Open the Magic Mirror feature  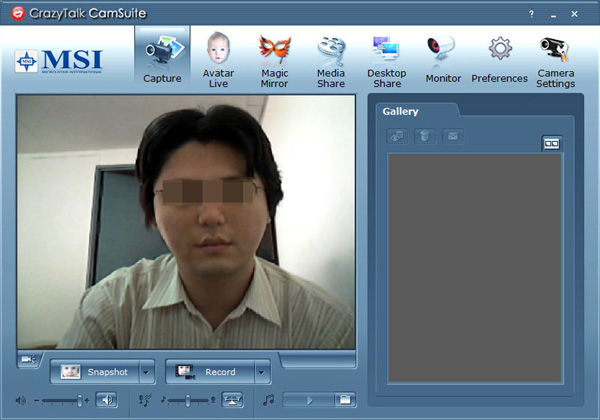(274, 61)
